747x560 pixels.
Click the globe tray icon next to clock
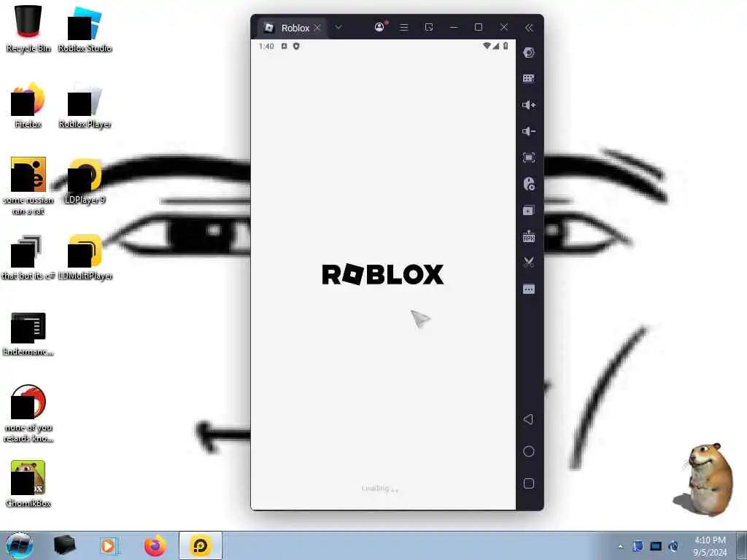point(673,546)
